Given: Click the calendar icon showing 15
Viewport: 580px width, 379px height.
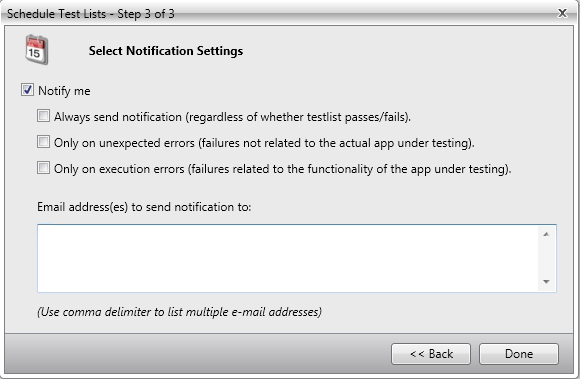Looking at the screenshot, I should pos(37,50).
